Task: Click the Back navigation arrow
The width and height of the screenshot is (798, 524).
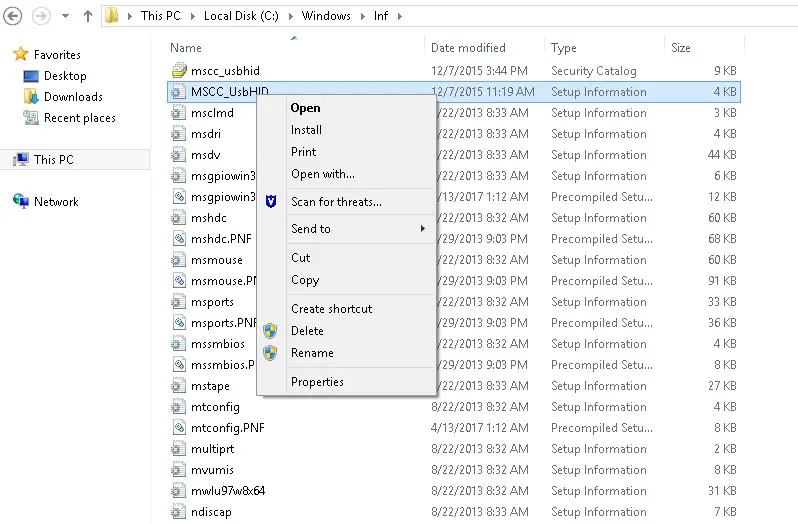Action: pos(14,16)
